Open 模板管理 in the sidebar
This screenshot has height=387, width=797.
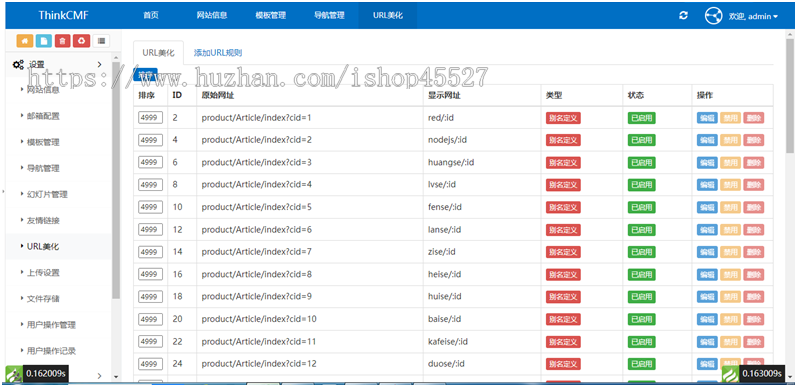43,142
